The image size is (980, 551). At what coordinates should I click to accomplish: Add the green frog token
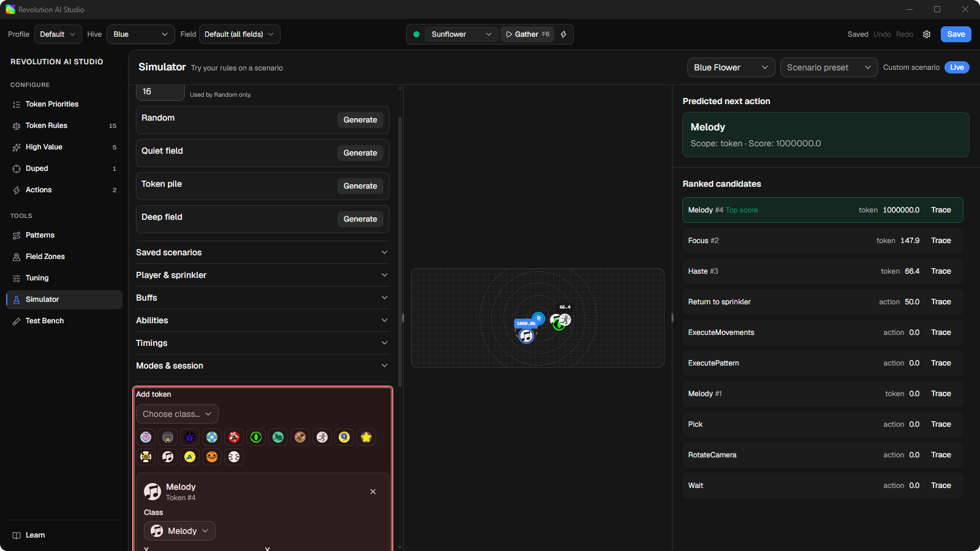(x=278, y=437)
